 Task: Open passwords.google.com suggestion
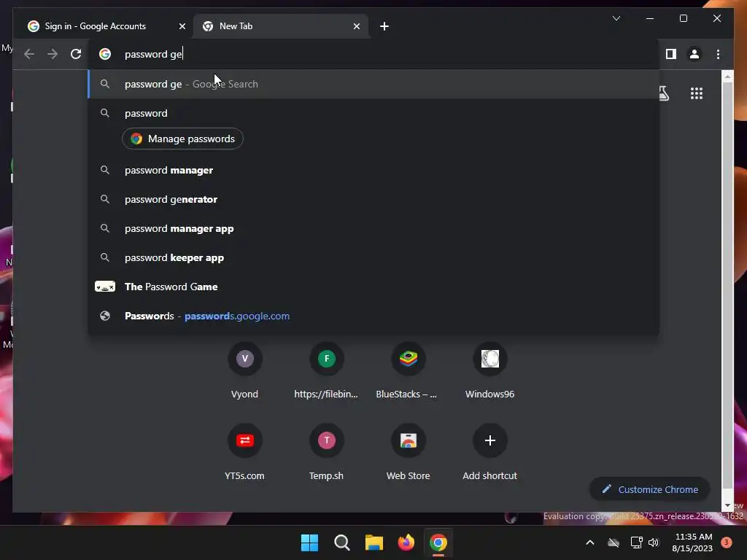tap(373, 316)
